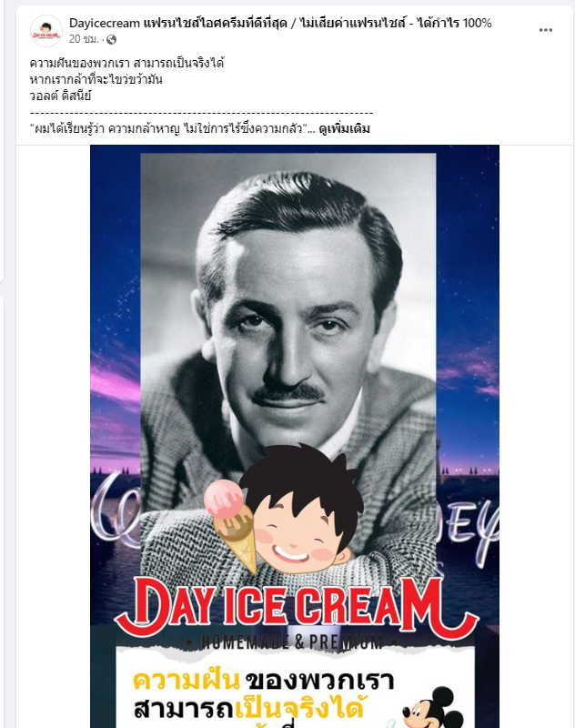Expand the post with ดูเพิ่มเติม
This screenshot has width=575, height=728.
pos(344,128)
